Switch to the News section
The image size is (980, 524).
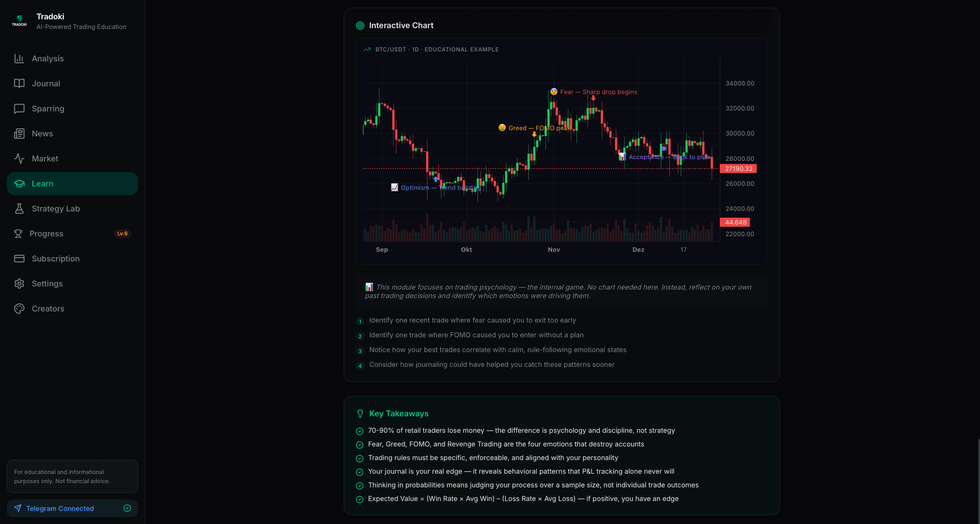pos(42,134)
